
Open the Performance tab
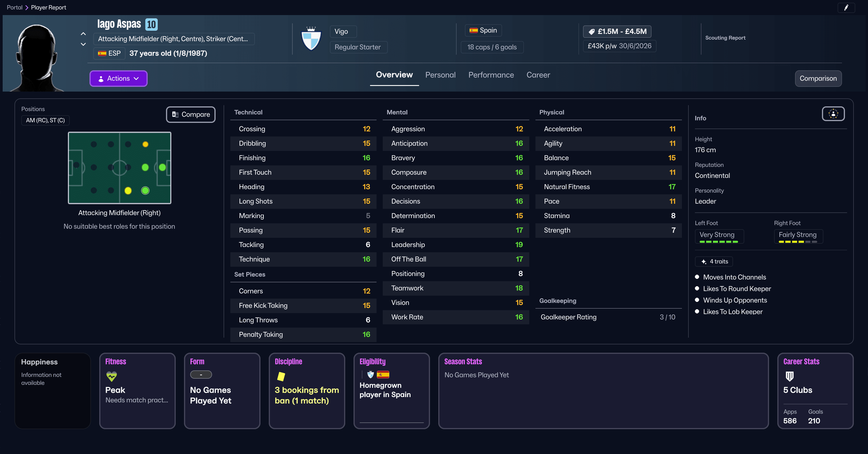tap(491, 75)
